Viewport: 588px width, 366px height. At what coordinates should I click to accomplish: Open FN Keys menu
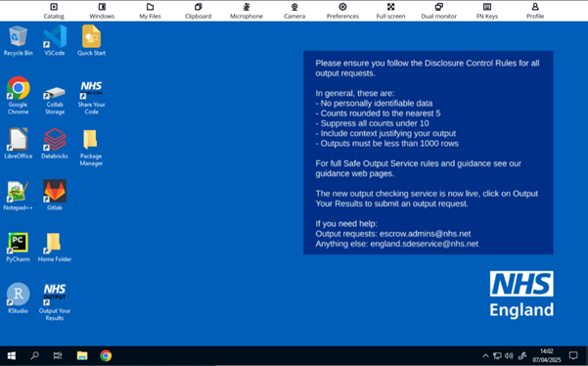[487, 11]
